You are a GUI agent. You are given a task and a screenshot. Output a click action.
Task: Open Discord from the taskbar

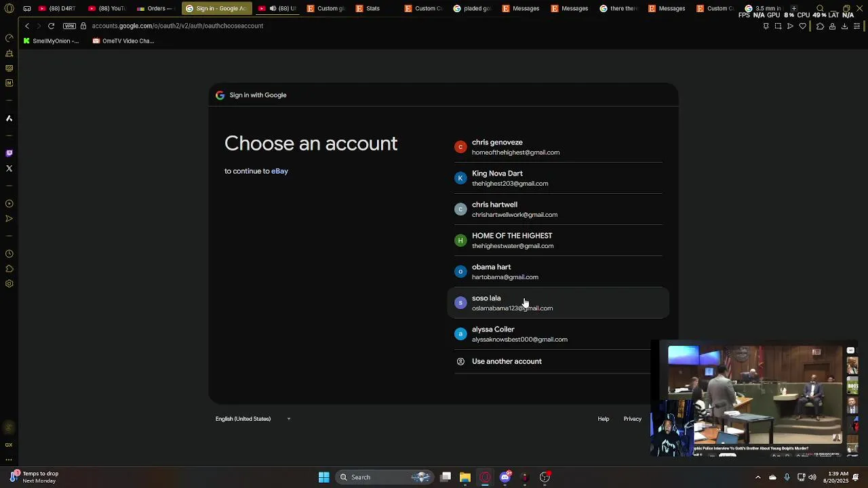pos(505,477)
